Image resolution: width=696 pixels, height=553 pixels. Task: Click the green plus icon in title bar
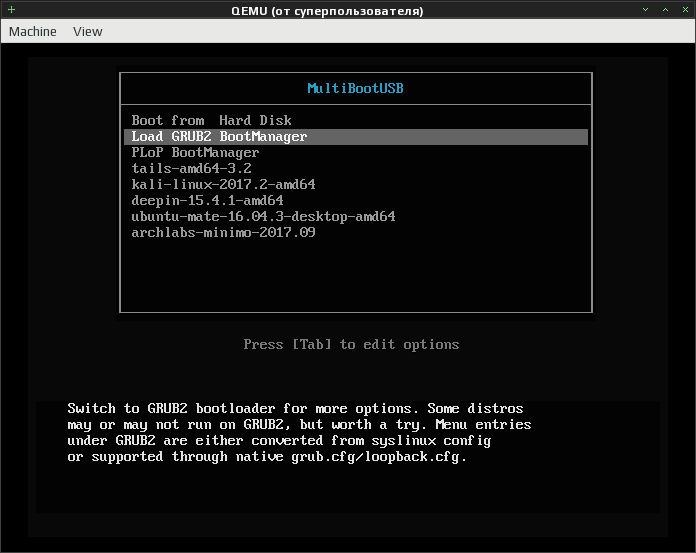click(12, 9)
